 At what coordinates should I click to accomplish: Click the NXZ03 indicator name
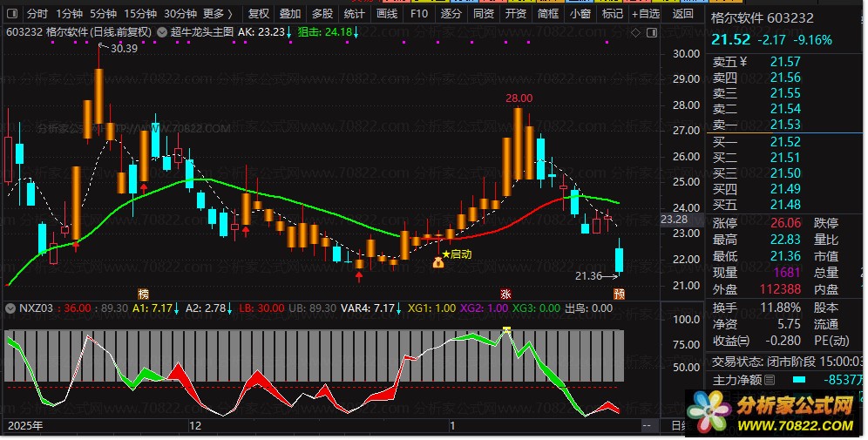36,308
